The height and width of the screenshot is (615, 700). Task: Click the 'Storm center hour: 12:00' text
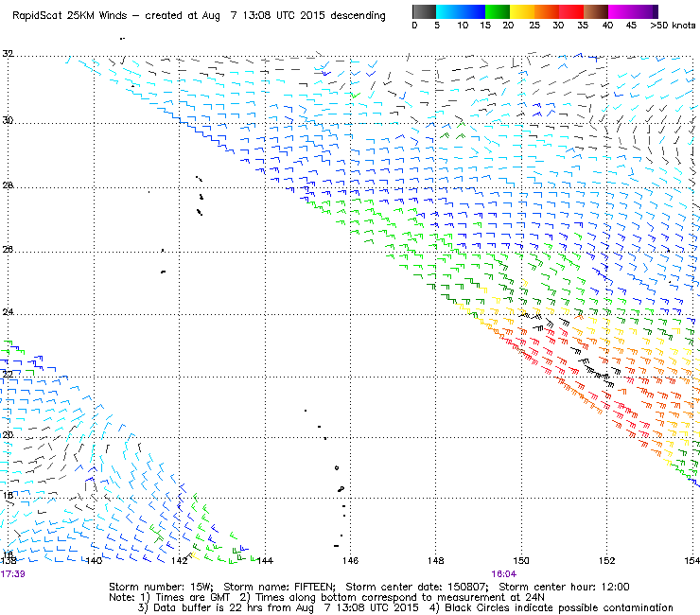pos(564,587)
